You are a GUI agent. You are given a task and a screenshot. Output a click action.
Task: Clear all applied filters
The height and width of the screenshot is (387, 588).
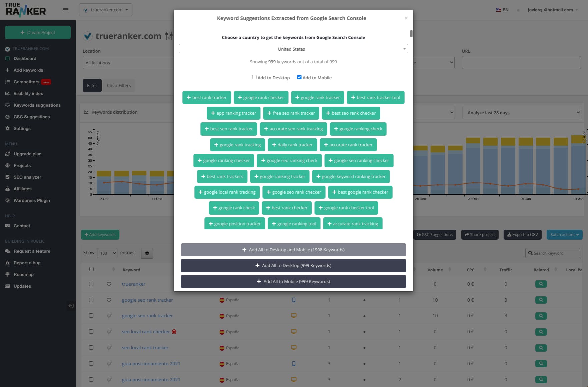(119, 85)
